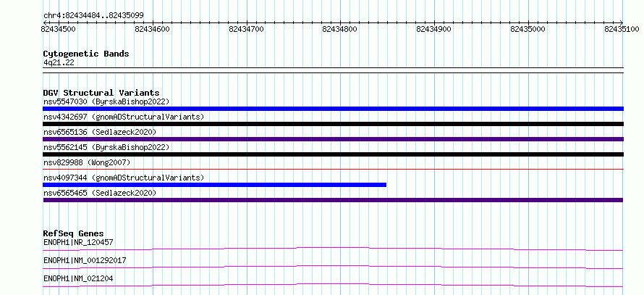Viewport: 644px width, 295px height.
Task: Click the black bar for nsv5562145
Action: point(333,154)
